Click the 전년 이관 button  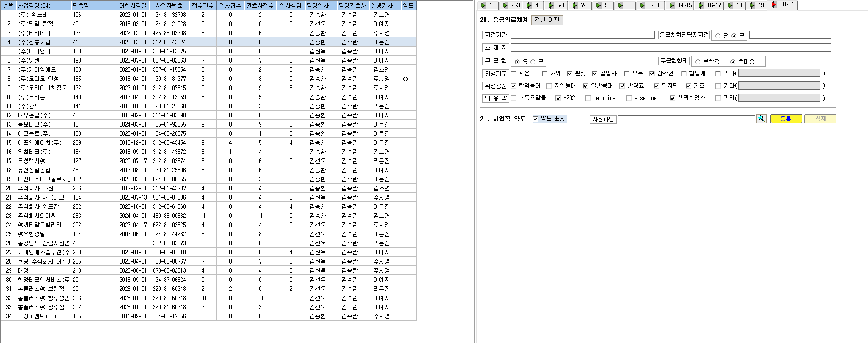pos(547,20)
